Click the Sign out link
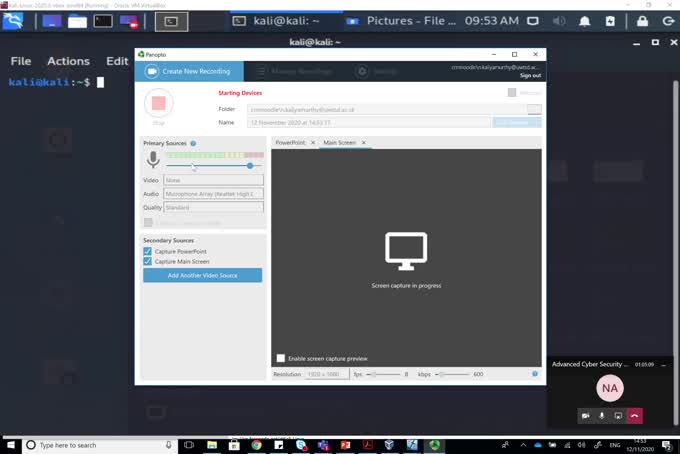Image resolution: width=680 pixels, height=454 pixels. [530, 75]
